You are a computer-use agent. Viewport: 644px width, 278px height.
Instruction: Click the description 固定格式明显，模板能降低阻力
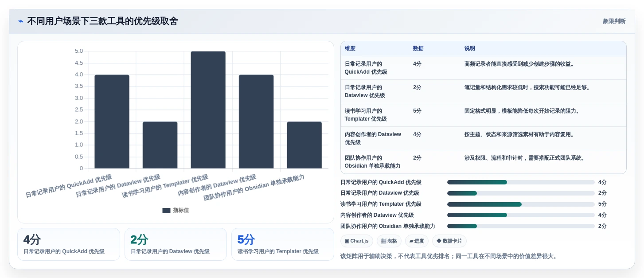[522, 111]
